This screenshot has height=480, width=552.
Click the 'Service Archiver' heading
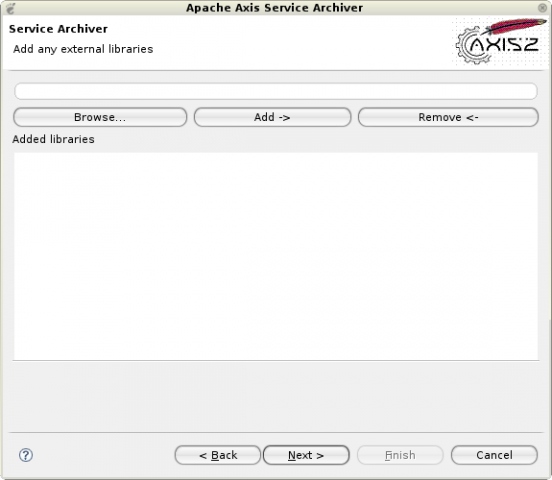tap(58, 29)
